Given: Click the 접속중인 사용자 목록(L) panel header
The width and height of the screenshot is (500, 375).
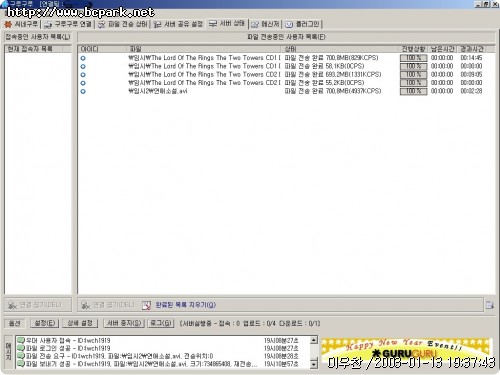Looking at the screenshot, I should click(38, 37).
